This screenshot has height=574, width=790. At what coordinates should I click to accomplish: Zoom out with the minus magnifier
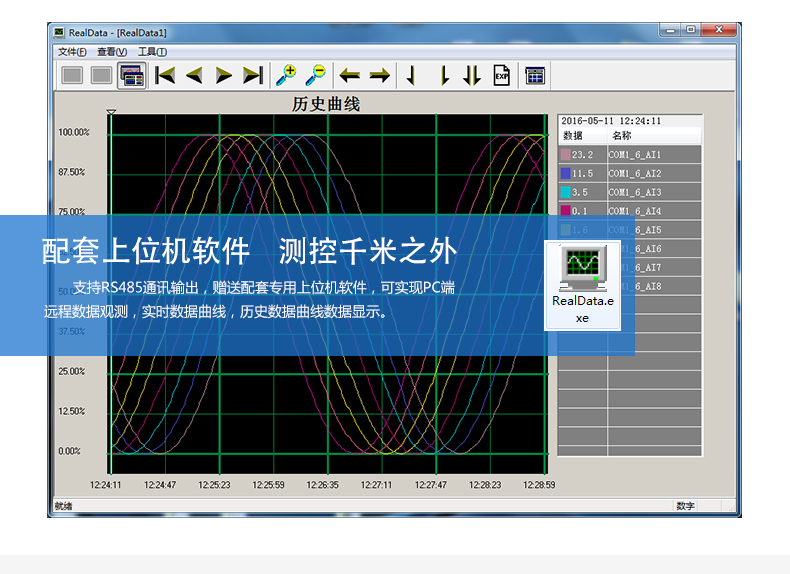click(x=316, y=75)
